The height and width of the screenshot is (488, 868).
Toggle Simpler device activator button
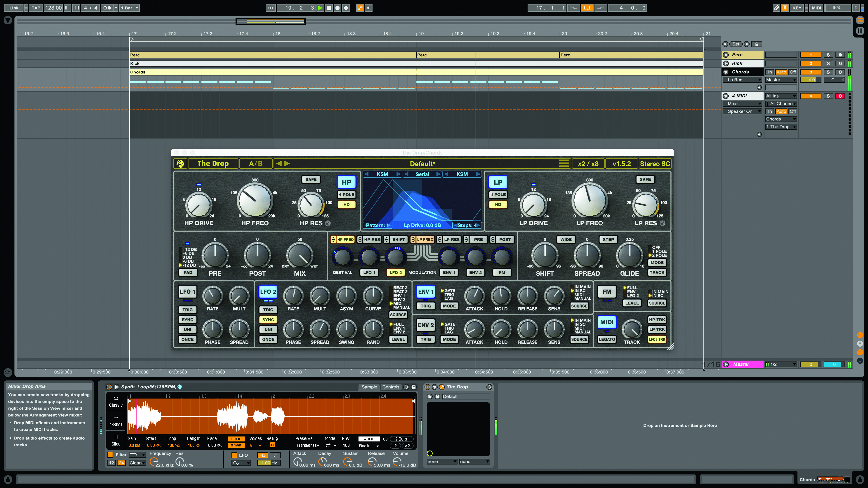coord(109,387)
